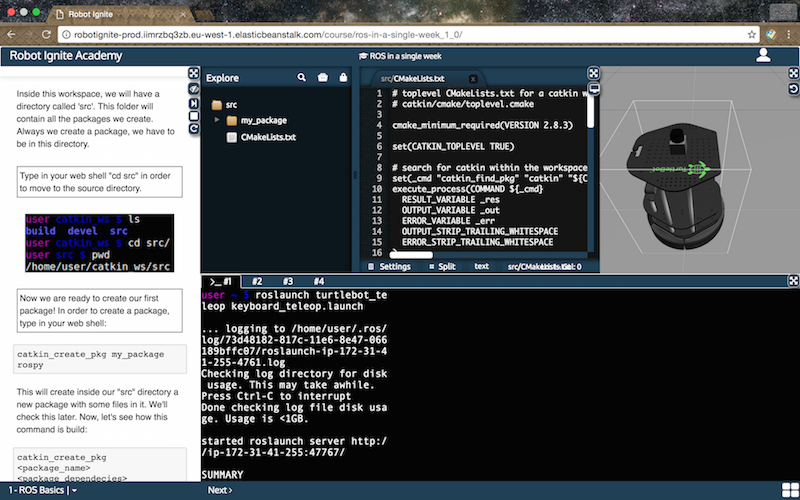Click the grid layout icon at bottom right
Screen dimensions: 800x500
[790, 490]
